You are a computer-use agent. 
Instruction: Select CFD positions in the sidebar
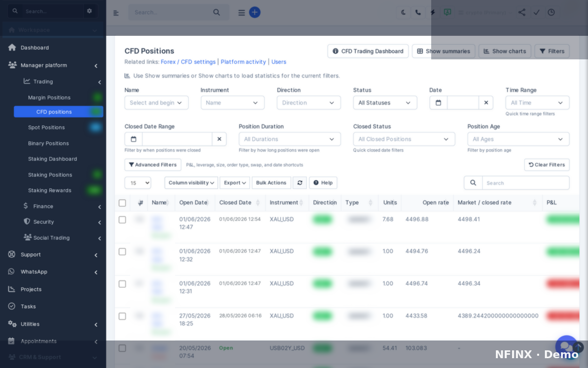pyautogui.click(x=58, y=112)
